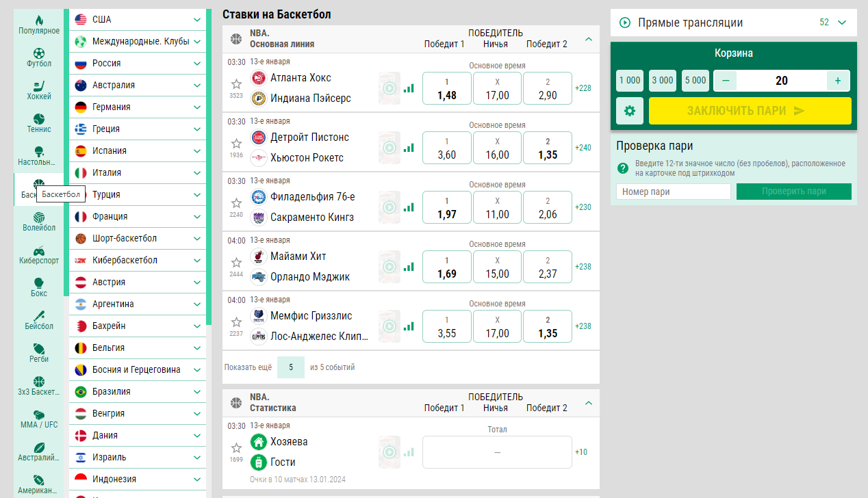
Task: Collapse the NBA Статистика section
Action: 589,403
